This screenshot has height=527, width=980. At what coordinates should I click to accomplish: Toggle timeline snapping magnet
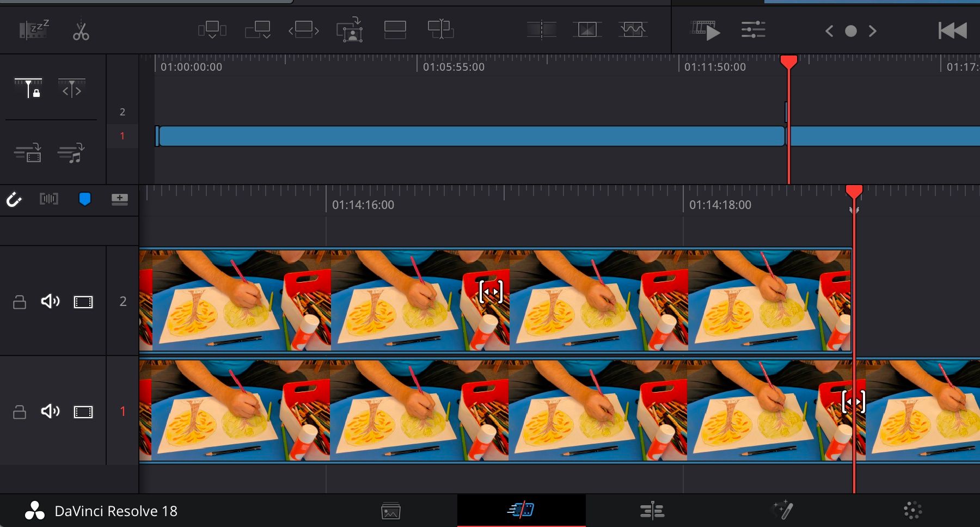pyautogui.click(x=14, y=200)
